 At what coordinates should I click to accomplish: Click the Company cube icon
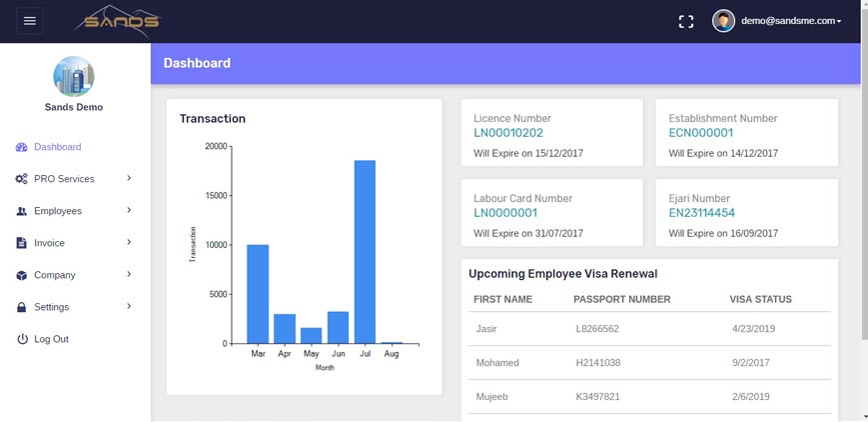tap(22, 275)
